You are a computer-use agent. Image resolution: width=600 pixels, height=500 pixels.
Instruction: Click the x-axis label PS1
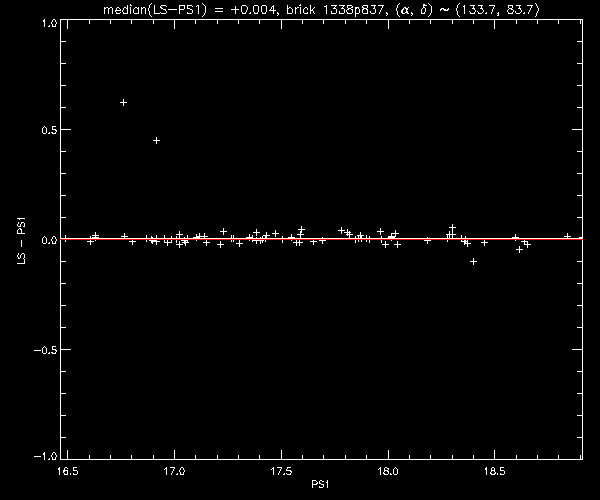(320, 484)
